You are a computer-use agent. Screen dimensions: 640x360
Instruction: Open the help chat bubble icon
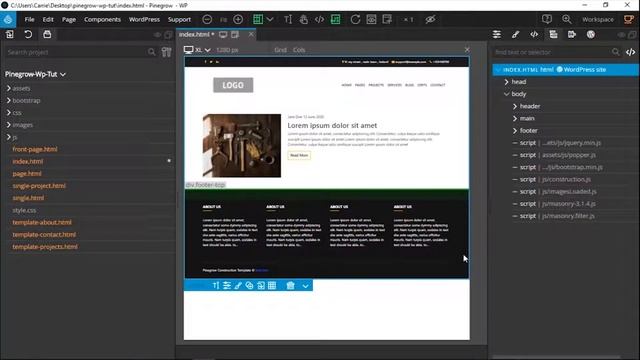tap(547, 19)
